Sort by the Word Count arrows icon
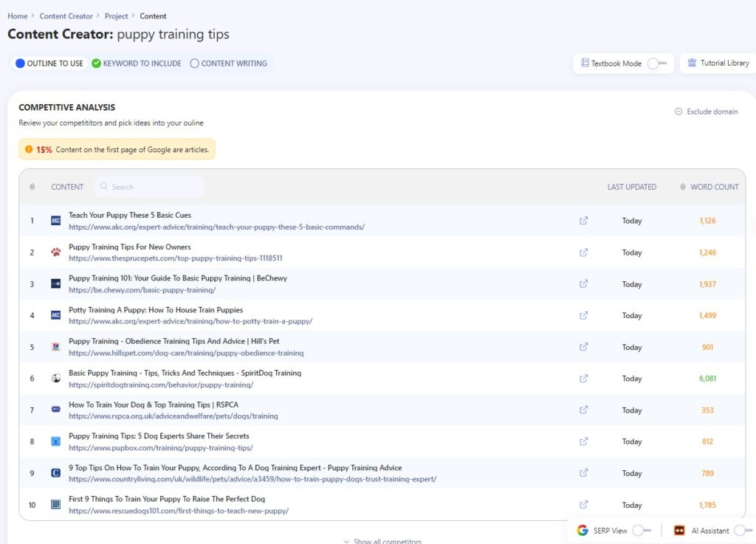 coord(683,187)
